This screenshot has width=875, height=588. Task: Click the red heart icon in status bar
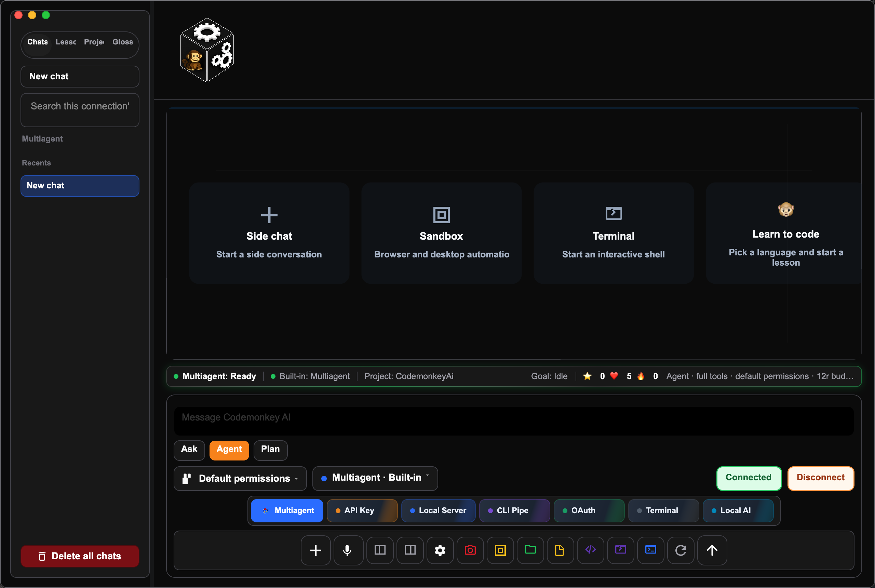point(614,376)
